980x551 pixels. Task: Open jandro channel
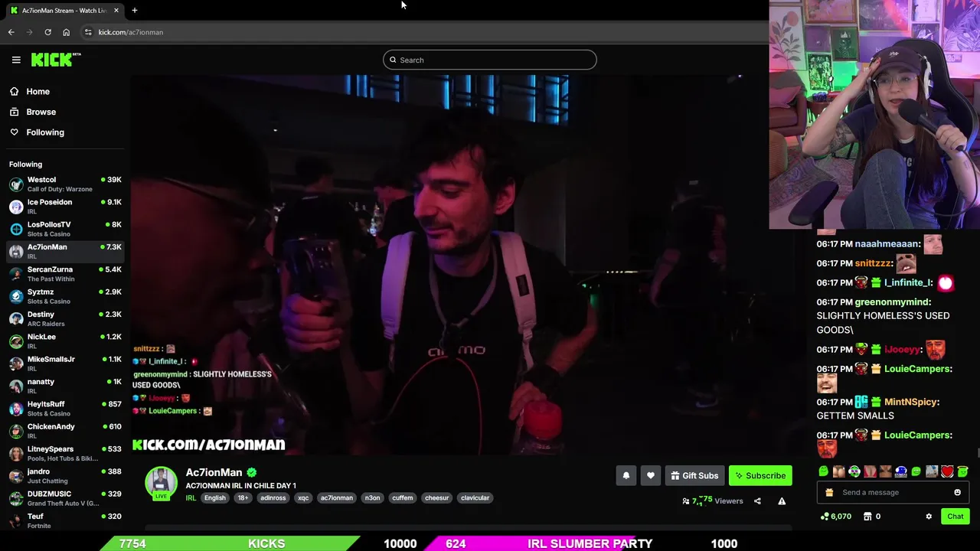point(64,475)
